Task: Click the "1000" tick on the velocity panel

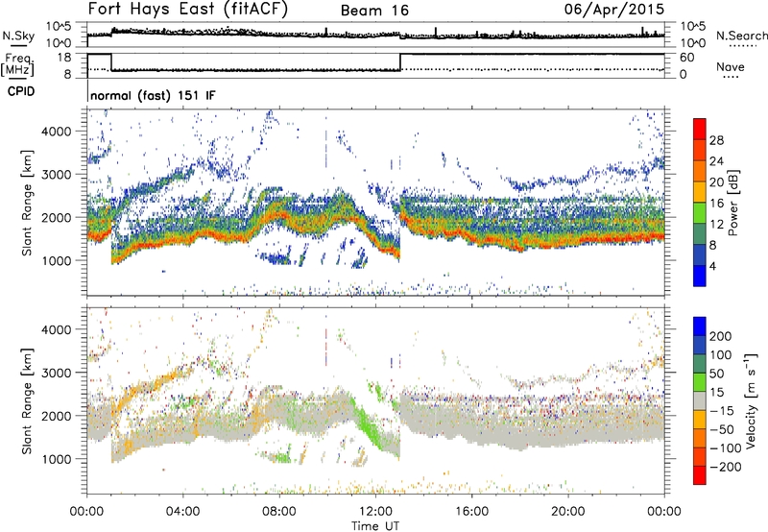Action: [x=56, y=459]
